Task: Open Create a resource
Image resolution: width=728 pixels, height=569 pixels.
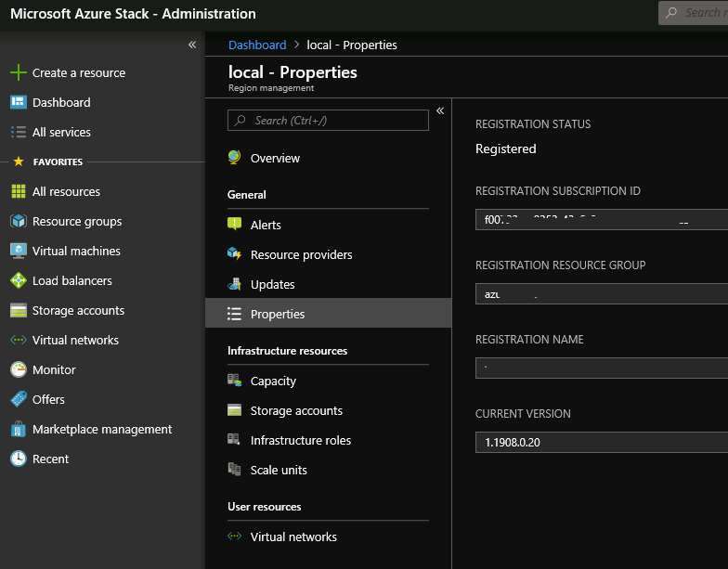Action: (x=79, y=72)
